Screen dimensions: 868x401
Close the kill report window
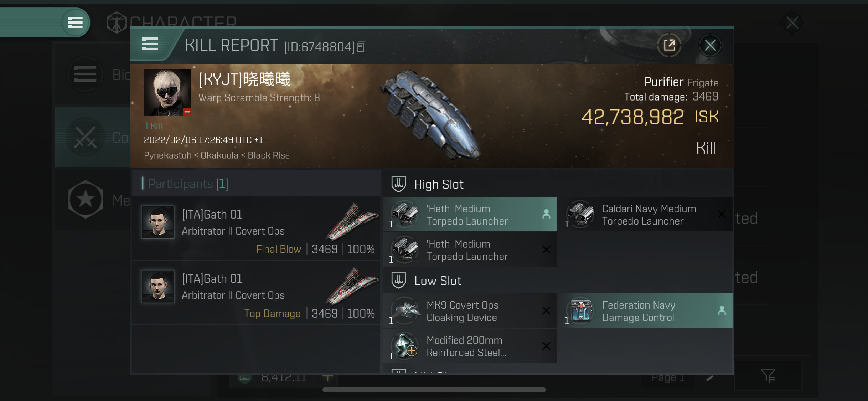(x=710, y=45)
